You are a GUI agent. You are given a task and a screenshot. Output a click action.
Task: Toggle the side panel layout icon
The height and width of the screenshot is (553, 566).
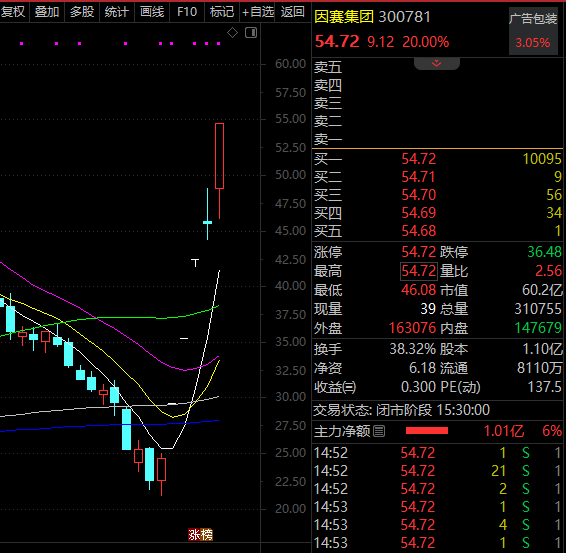[251, 33]
